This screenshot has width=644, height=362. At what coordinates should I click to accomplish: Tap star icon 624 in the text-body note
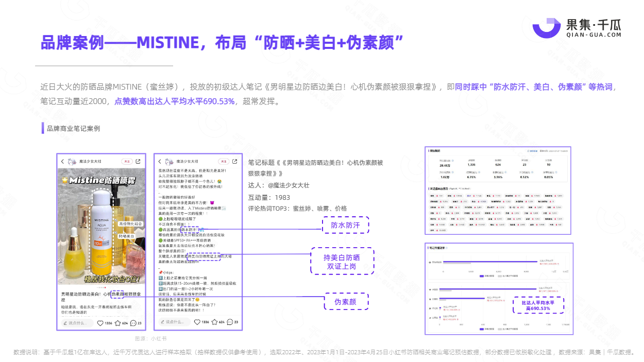click(x=214, y=322)
